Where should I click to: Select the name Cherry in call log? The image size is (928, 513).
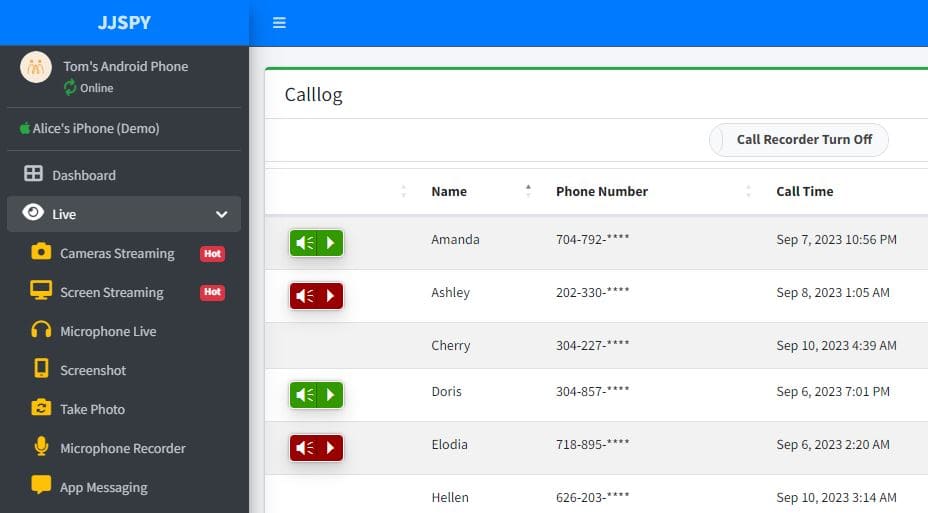450,346
